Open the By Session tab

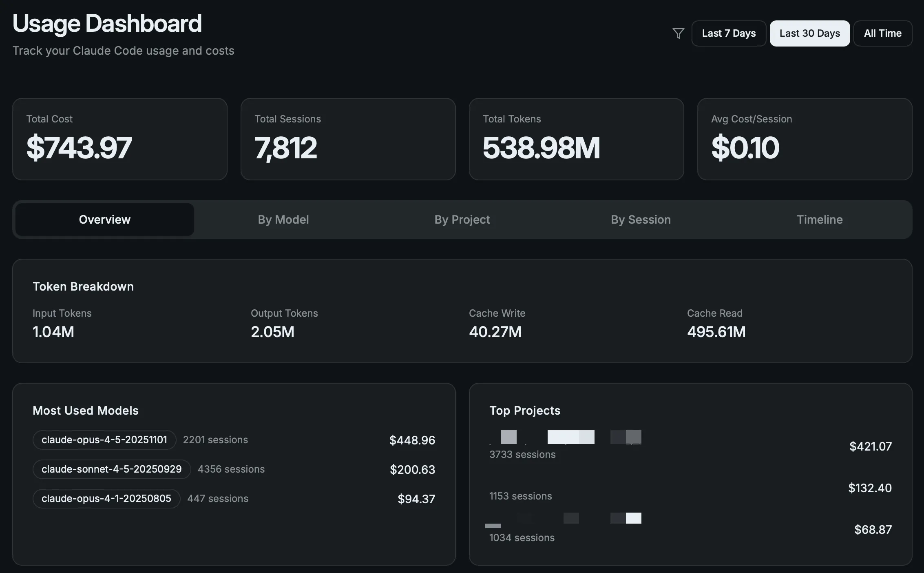[641, 220]
